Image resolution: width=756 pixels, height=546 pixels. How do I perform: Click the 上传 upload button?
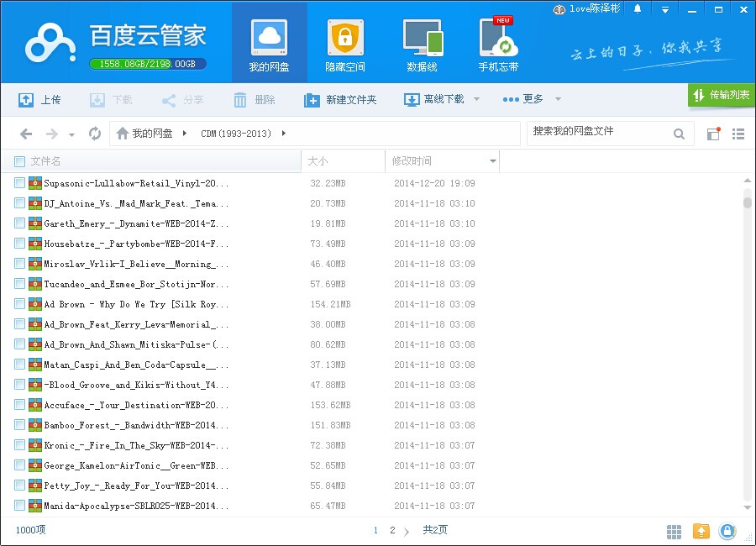39,100
